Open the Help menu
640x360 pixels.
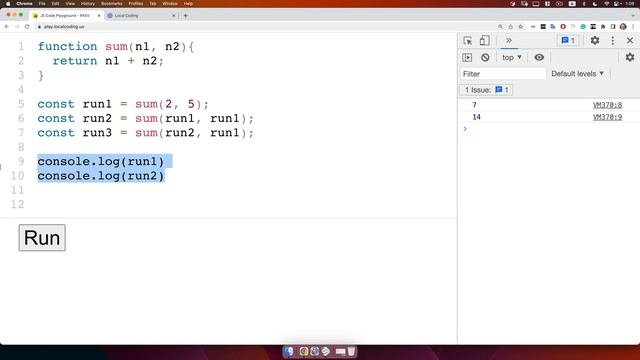(188, 4)
